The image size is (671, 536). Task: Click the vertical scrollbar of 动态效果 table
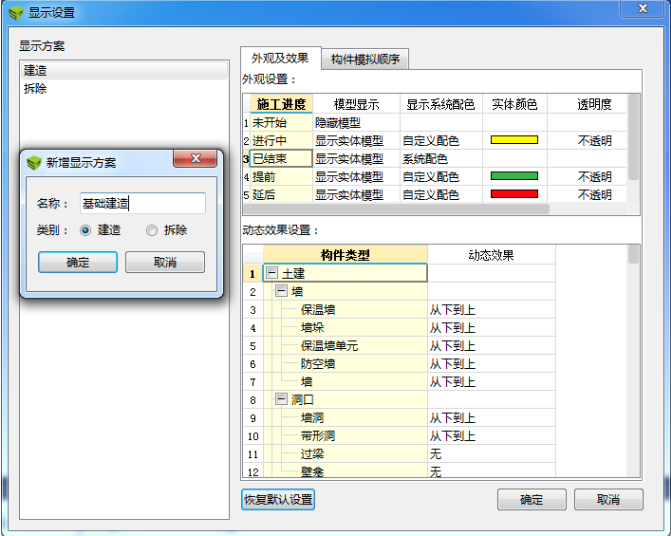(634, 255)
